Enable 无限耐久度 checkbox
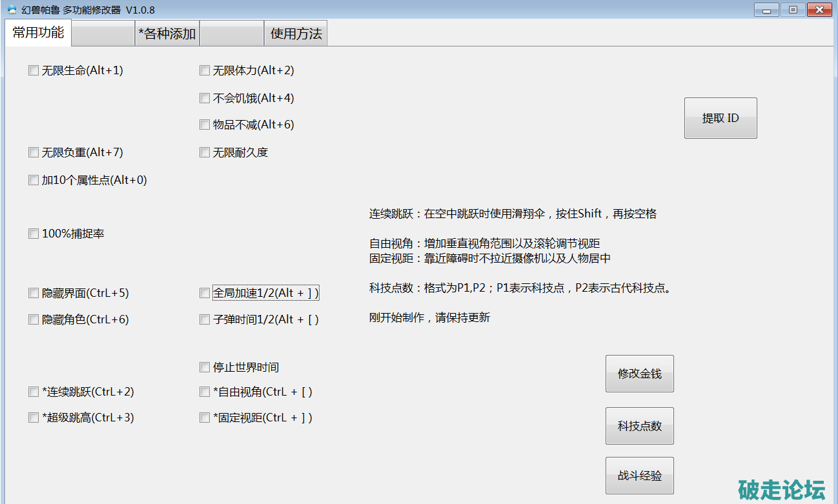Image resolution: width=838 pixels, height=504 pixels. (205, 153)
